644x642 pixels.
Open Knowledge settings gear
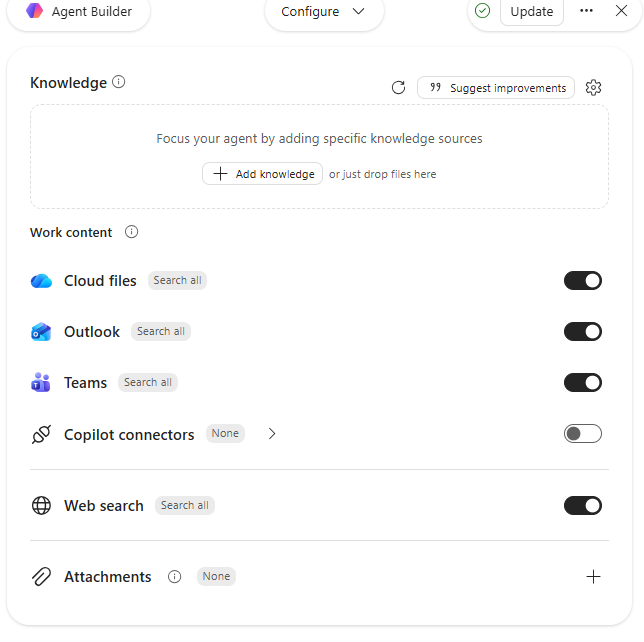click(593, 87)
